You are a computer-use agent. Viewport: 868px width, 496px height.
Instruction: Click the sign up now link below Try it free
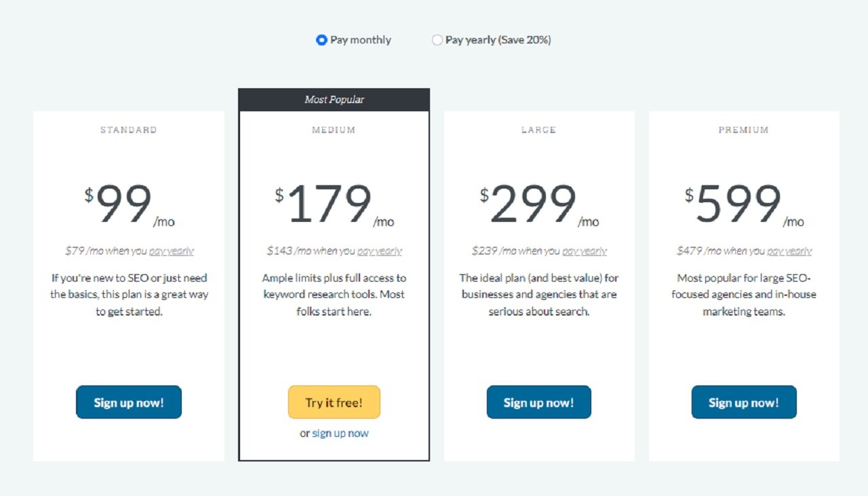tap(340, 433)
